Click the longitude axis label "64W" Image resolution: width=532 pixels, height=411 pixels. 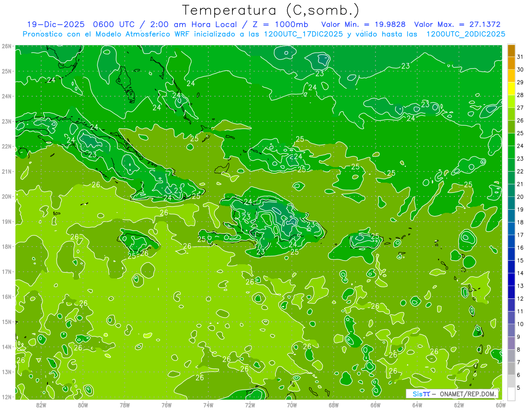pyautogui.click(x=417, y=405)
